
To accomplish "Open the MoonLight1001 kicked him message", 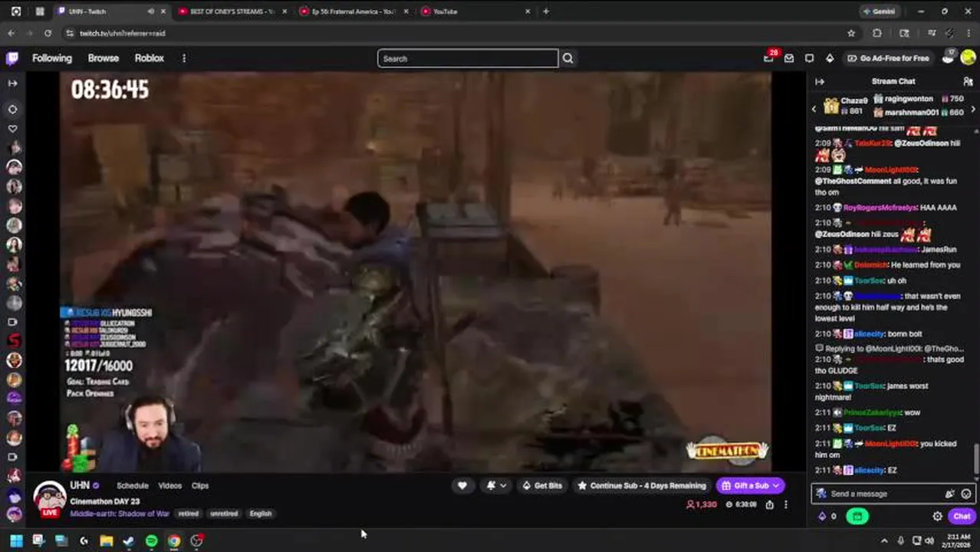I will point(886,449).
